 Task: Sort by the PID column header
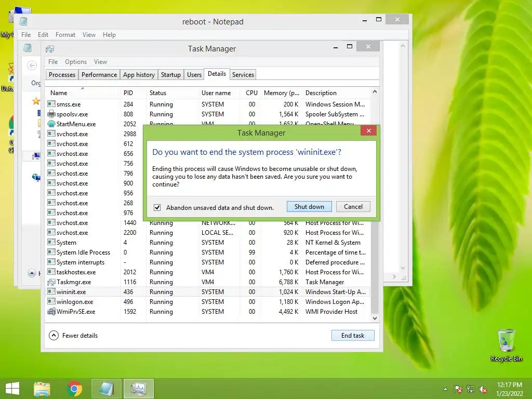click(x=133, y=92)
